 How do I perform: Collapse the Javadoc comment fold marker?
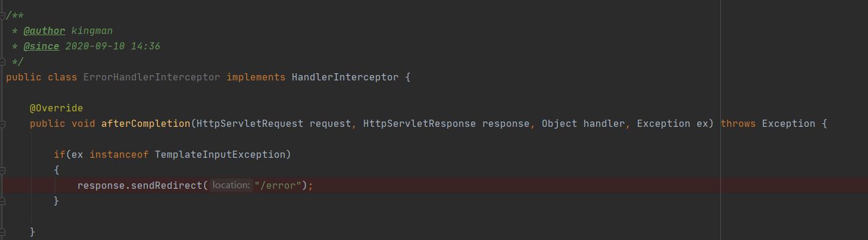[2, 15]
